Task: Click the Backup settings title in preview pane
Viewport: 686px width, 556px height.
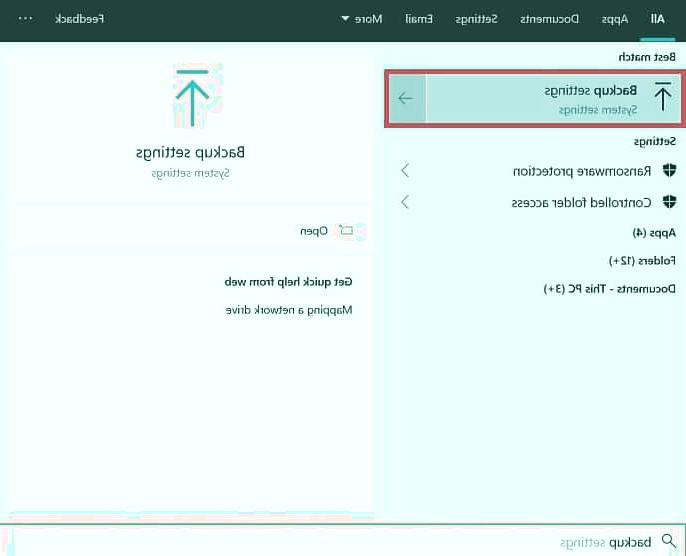Action: (x=190, y=153)
